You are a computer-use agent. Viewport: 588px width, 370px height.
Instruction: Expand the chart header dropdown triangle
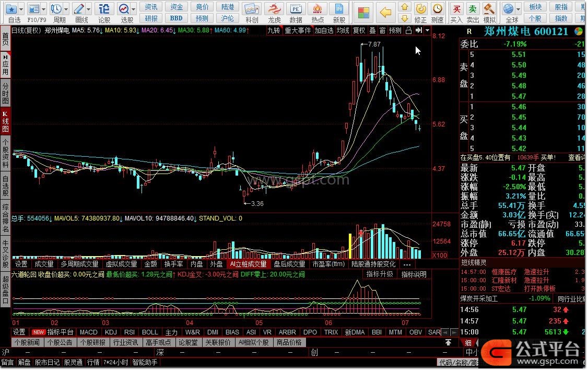428,30
